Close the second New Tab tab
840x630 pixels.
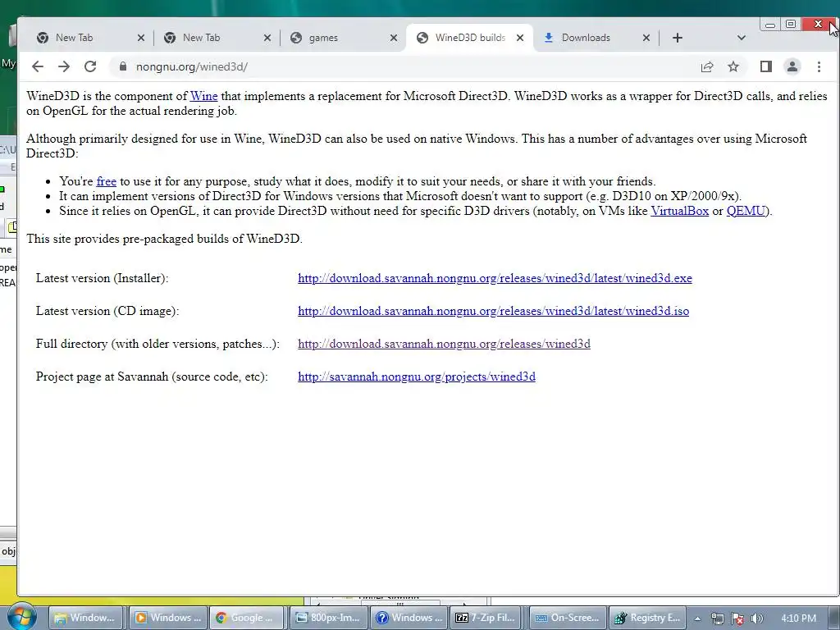pyautogui.click(x=267, y=38)
